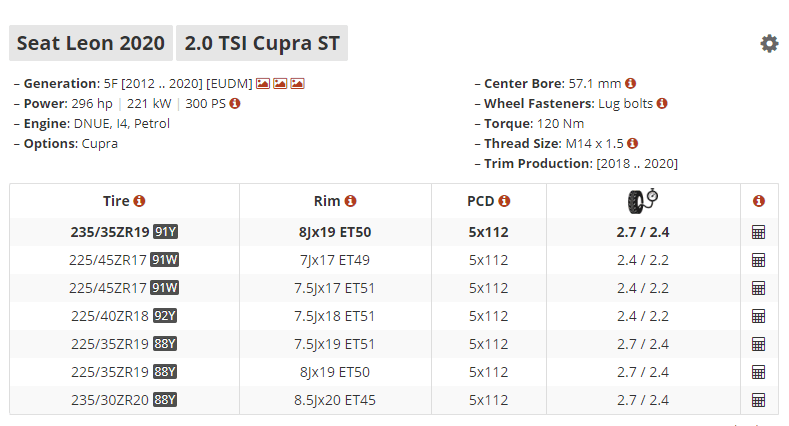Open calculator for 235/30ZR20 row
Screen dimensions: 789x426
pos(758,400)
